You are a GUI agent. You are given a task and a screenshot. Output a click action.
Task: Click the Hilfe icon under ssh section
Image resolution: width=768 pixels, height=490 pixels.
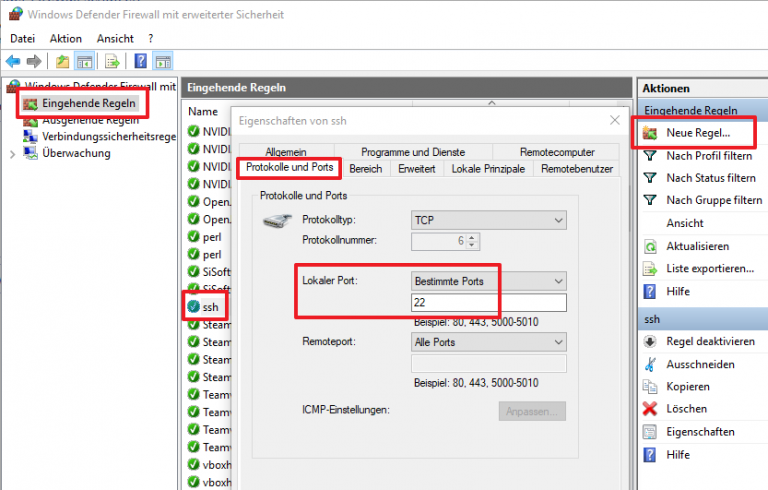(649, 455)
